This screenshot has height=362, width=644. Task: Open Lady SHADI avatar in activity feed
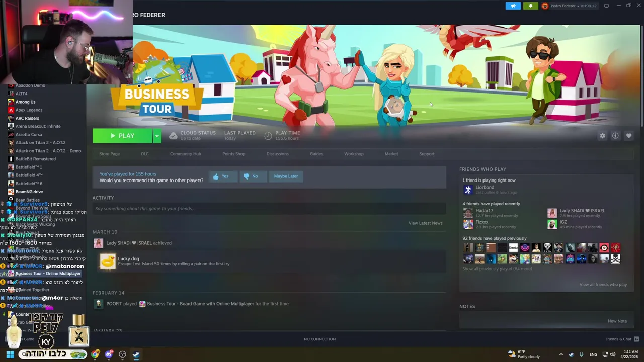(x=98, y=243)
